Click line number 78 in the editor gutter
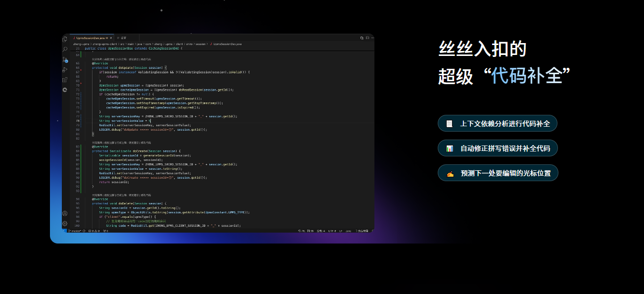 pos(78,121)
